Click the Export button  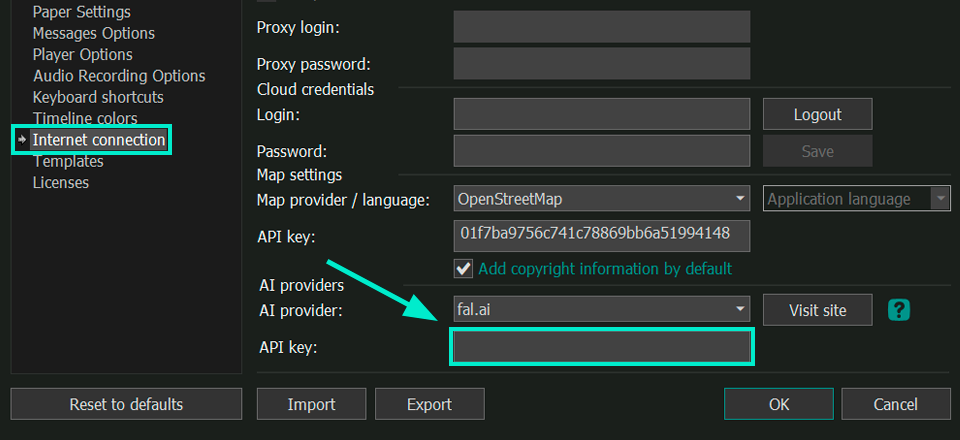430,405
